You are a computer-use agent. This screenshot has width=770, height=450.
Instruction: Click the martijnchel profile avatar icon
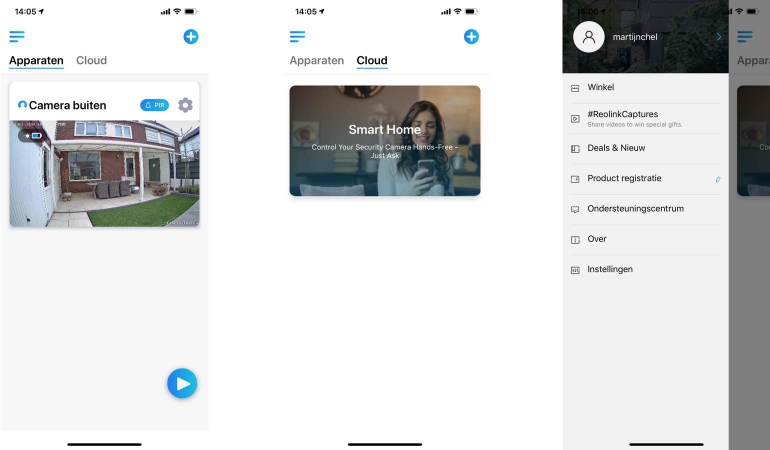pos(588,37)
